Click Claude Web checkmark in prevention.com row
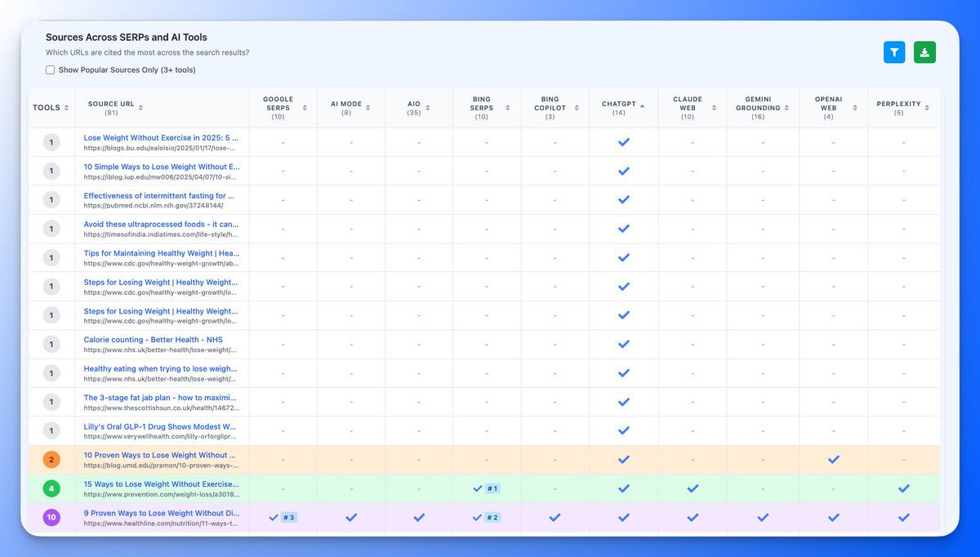980x557 pixels. (693, 488)
